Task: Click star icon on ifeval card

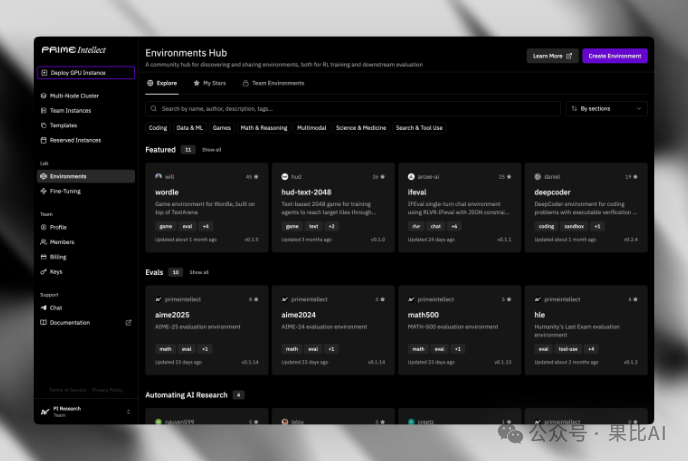Action: tap(509, 177)
